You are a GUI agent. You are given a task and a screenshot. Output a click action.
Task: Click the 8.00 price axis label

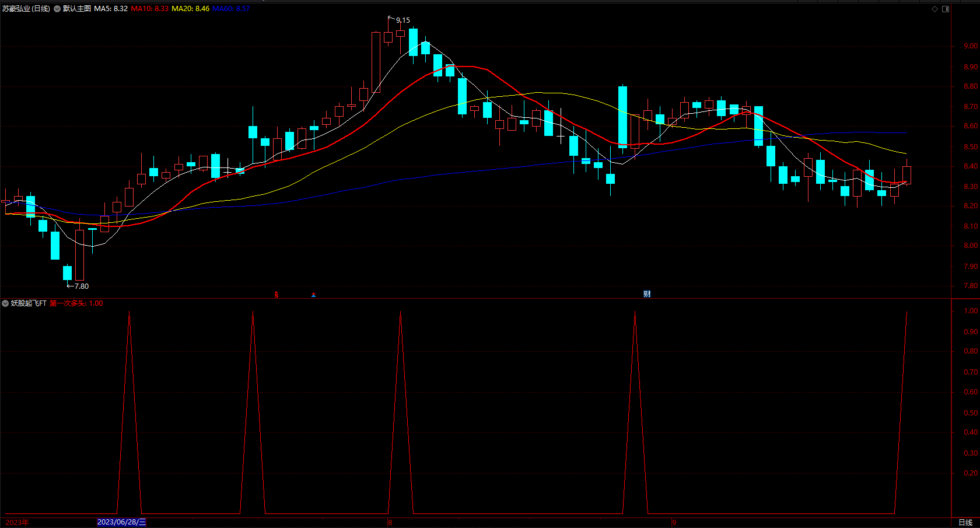pos(971,246)
